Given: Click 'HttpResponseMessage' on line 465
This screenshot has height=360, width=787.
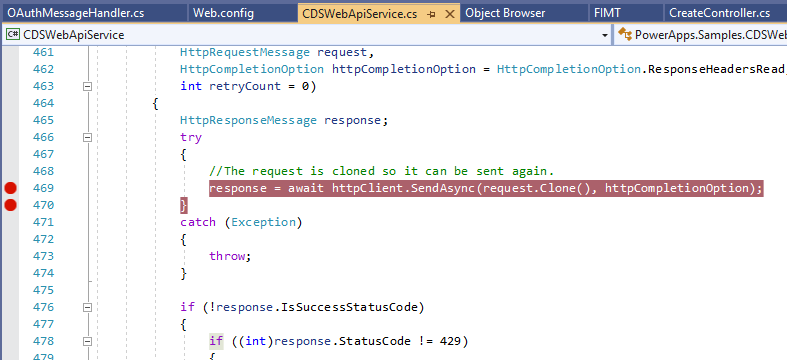Looking at the screenshot, I should click(x=248, y=120).
